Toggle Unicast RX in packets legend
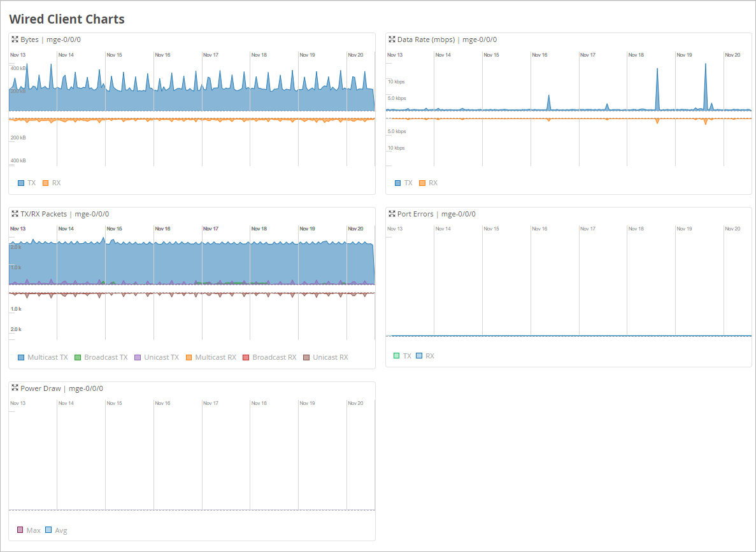756x552 pixels. tap(325, 357)
